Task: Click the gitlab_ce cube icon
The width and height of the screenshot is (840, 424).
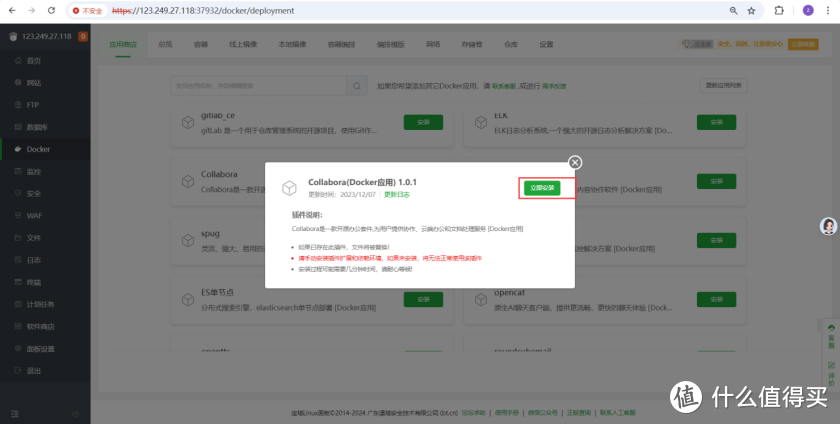Action: [188, 122]
